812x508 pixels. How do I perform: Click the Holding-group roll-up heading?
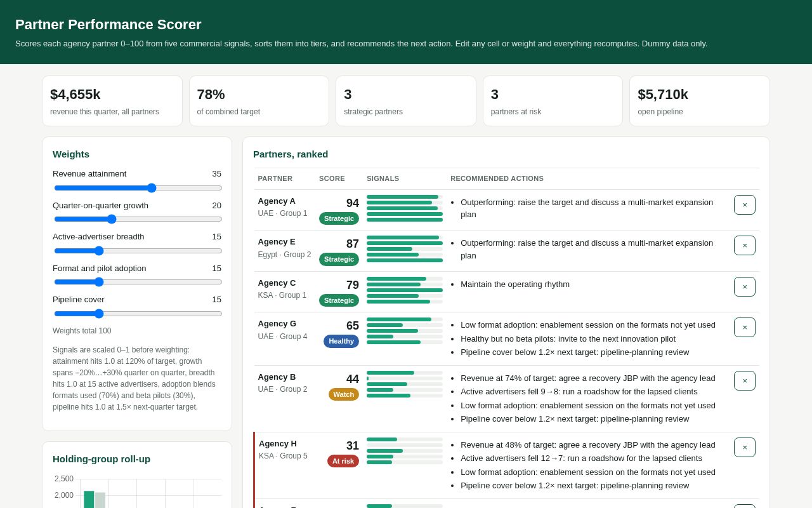[101, 459]
